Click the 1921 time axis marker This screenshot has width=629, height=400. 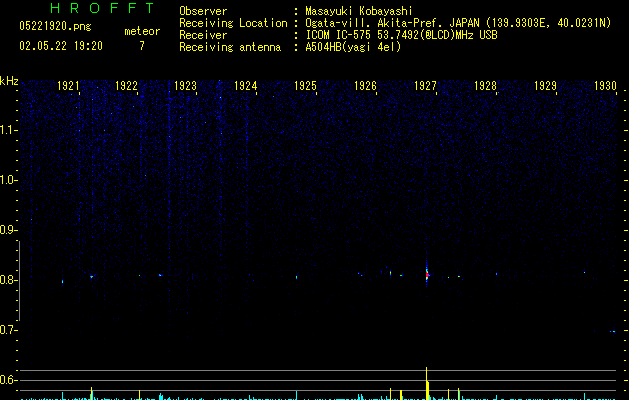pyautogui.click(x=68, y=86)
